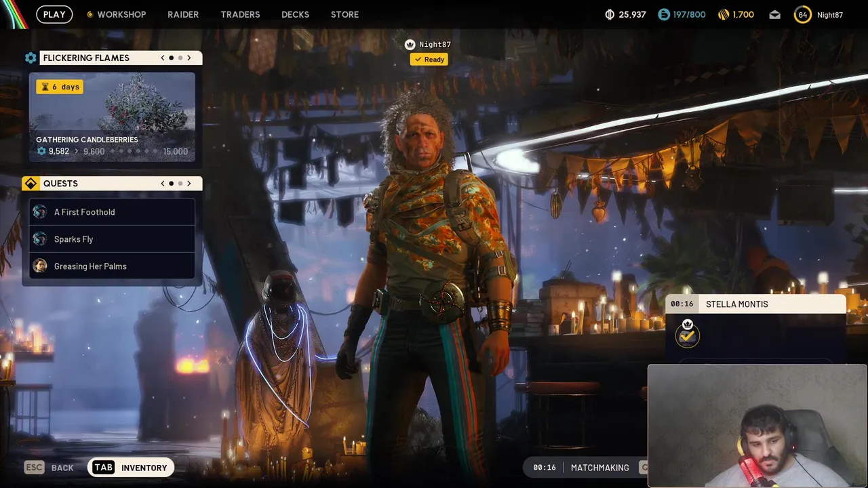Click the coin currency icon beside 25.937
868x488 pixels.
coord(610,14)
